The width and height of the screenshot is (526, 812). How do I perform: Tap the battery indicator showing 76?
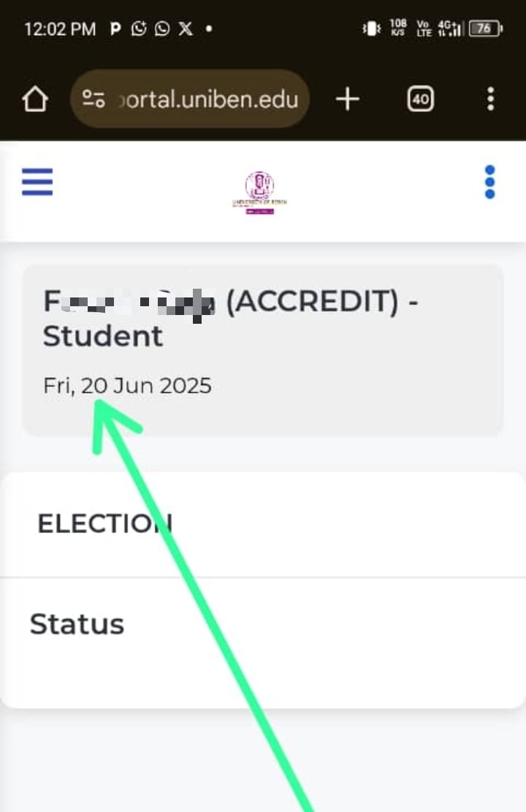485,29
